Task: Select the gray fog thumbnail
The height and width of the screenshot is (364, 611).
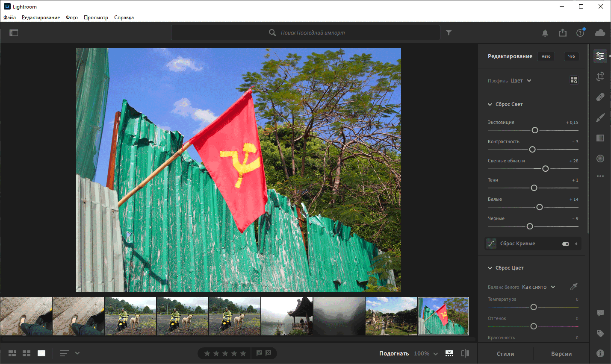Action: pyautogui.click(x=339, y=316)
